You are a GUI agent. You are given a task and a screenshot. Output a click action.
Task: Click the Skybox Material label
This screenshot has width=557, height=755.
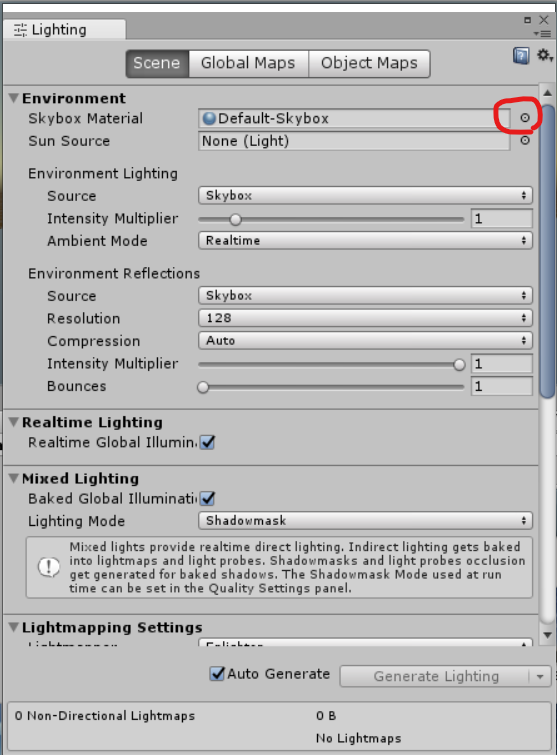[85, 118]
